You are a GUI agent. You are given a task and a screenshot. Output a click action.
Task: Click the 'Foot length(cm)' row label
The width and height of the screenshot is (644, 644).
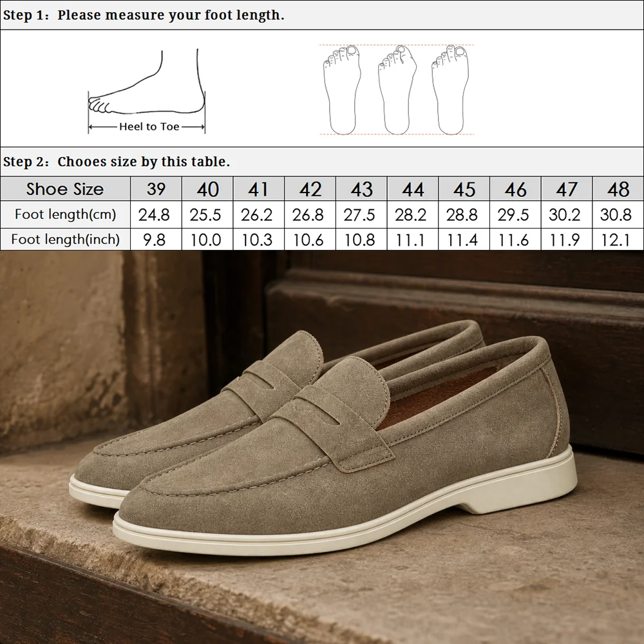point(65,214)
